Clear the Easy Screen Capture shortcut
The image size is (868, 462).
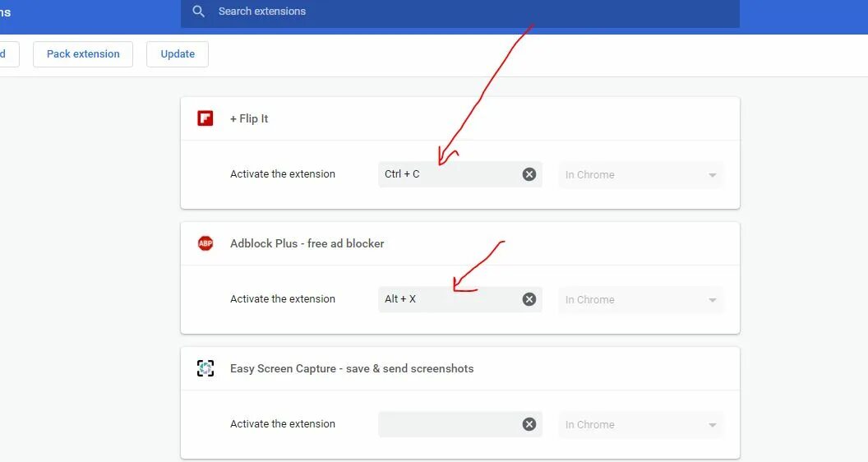coord(529,424)
